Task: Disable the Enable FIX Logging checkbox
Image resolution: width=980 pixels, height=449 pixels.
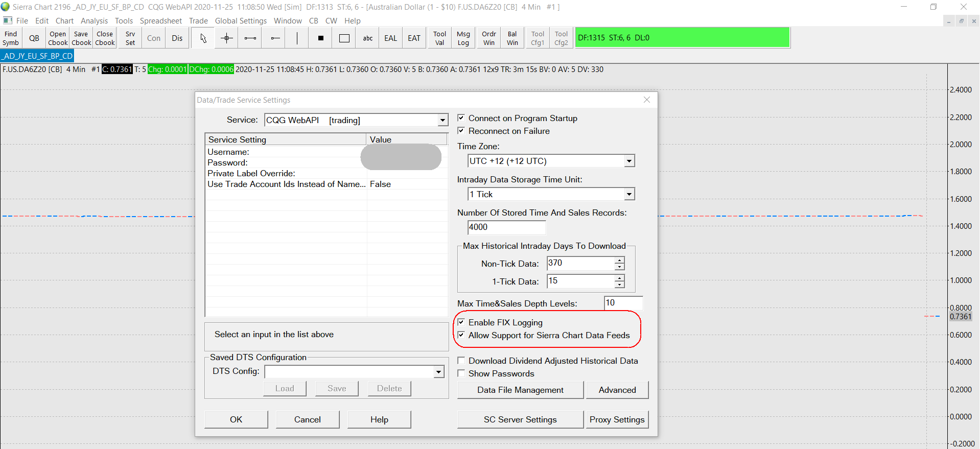Action: pos(461,322)
